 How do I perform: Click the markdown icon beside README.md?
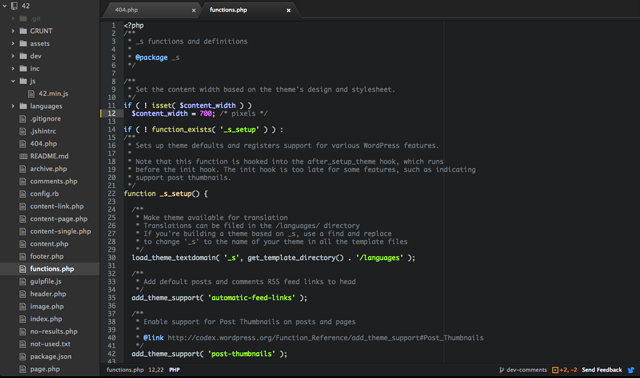point(23,156)
